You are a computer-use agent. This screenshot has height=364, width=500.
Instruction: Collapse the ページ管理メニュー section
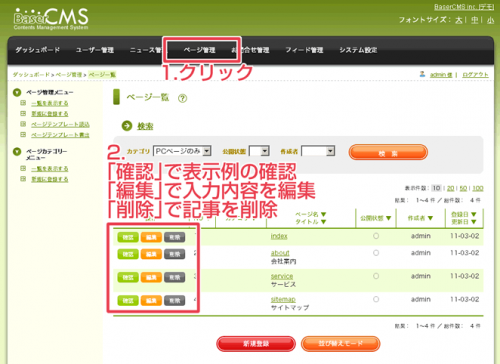[x=17, y=92]
